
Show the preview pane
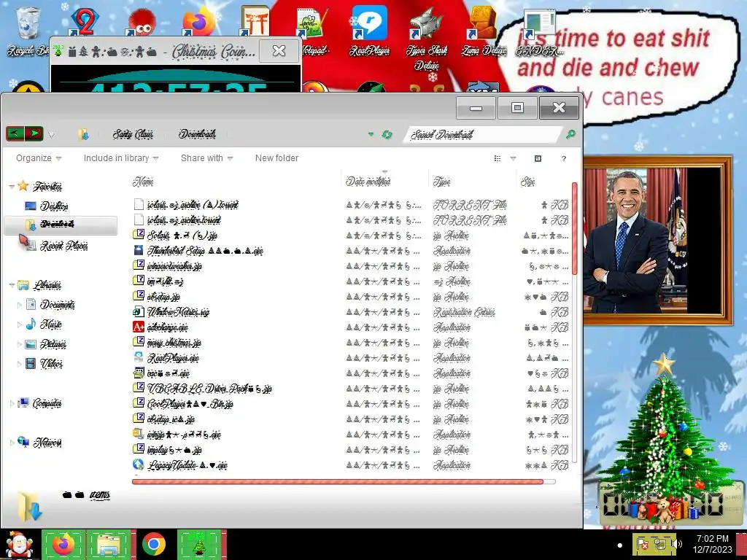(538, 158)
